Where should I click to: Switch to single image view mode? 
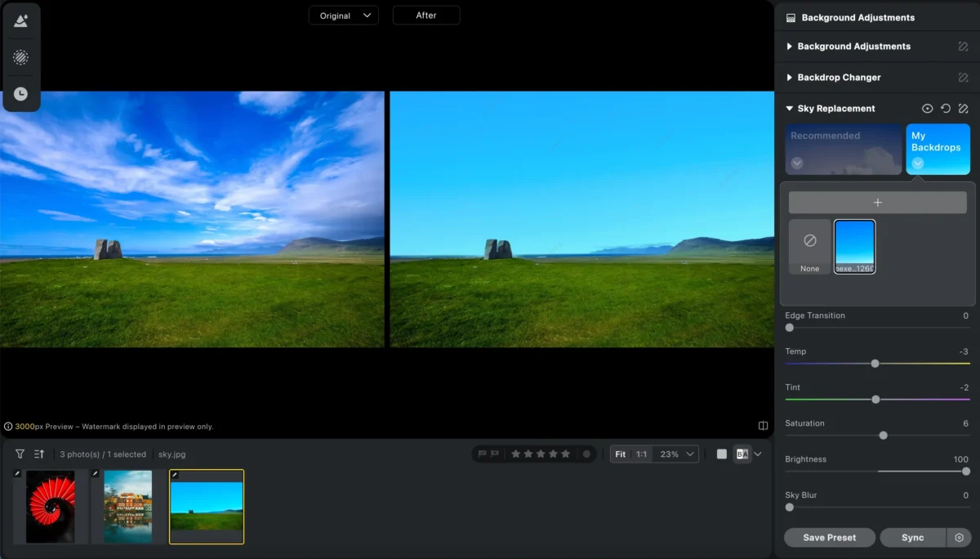tap(722, 454)
